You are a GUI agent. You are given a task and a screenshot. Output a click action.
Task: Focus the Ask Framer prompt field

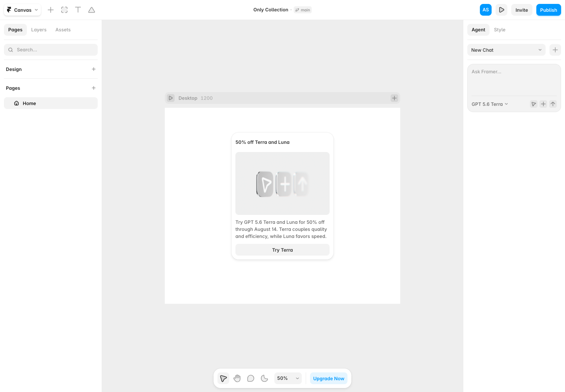pyautogui.click(x=514, y=80)
